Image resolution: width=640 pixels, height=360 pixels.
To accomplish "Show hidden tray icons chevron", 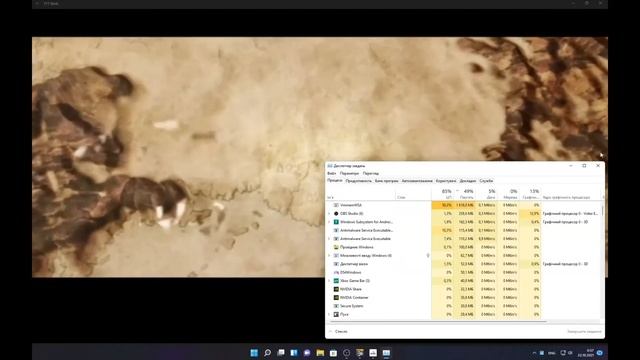I will click(x=534, y=353).
